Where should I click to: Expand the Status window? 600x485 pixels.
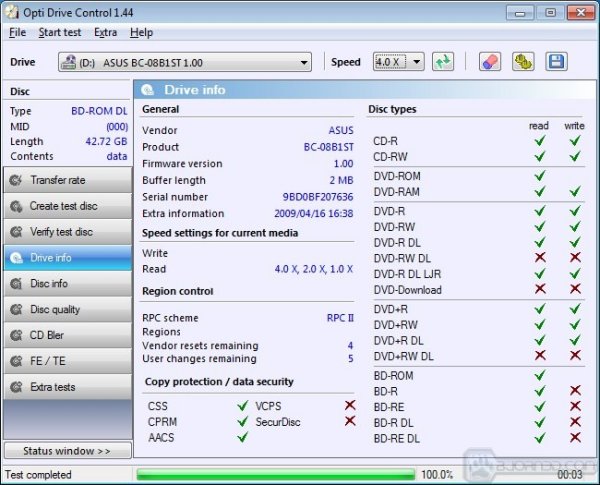point(68,451)
